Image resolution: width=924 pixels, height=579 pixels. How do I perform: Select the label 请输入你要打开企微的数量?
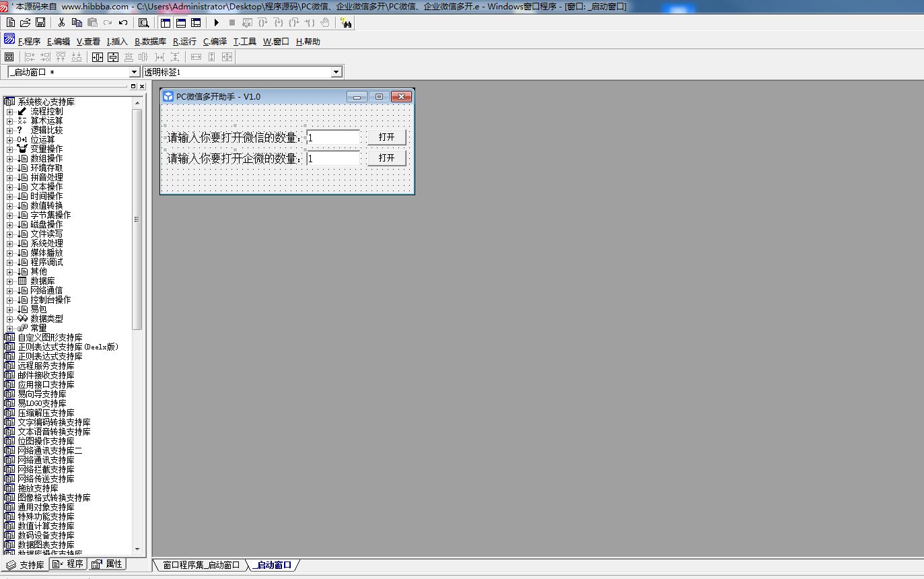pyautogui.click(x=234, y=158)
